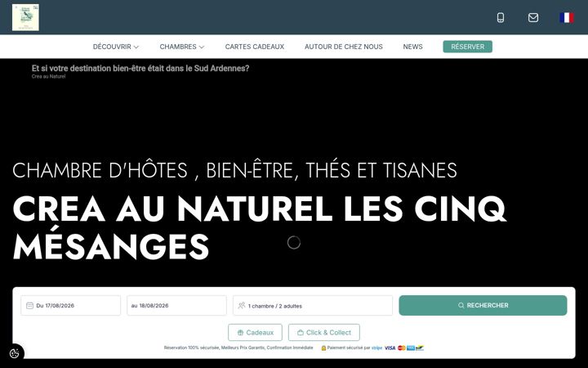
Task: Open the email envelope icon
Action: [533, 18]
